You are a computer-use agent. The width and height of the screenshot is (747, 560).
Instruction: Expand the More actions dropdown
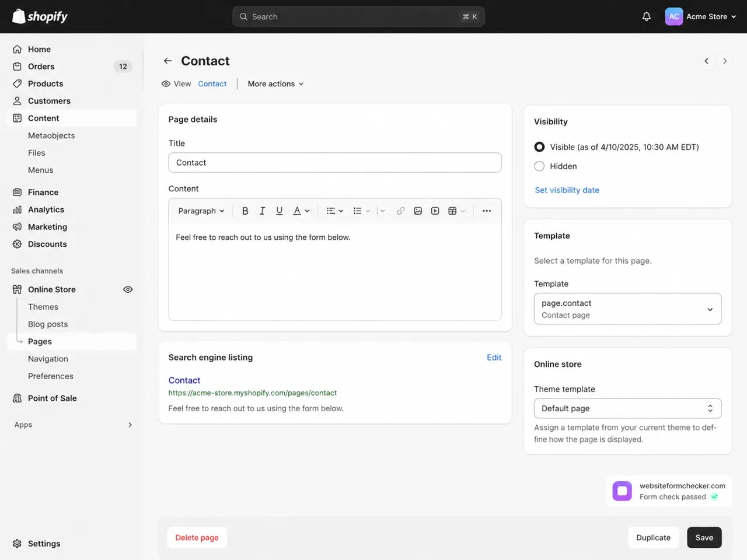[x=275, y=84]
